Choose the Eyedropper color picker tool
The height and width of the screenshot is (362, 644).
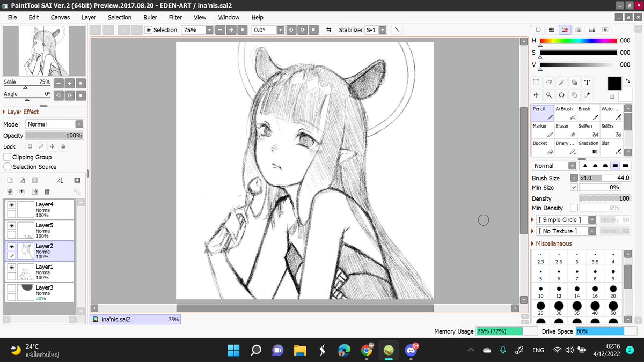[587, 95]
